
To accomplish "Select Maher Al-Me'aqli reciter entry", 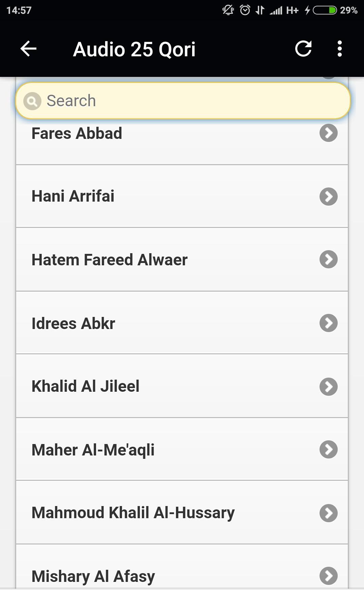I will click(182, 449).
